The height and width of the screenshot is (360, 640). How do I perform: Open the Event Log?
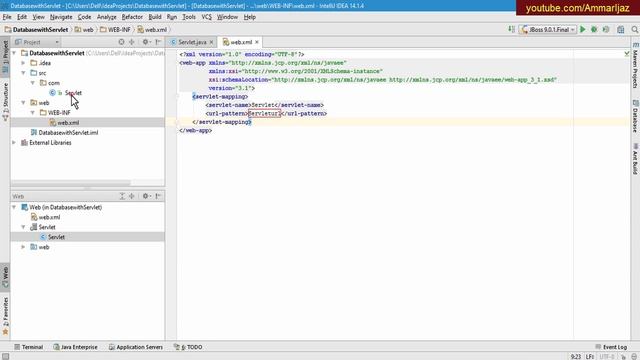pyautogui.click(x=611, y=347)
